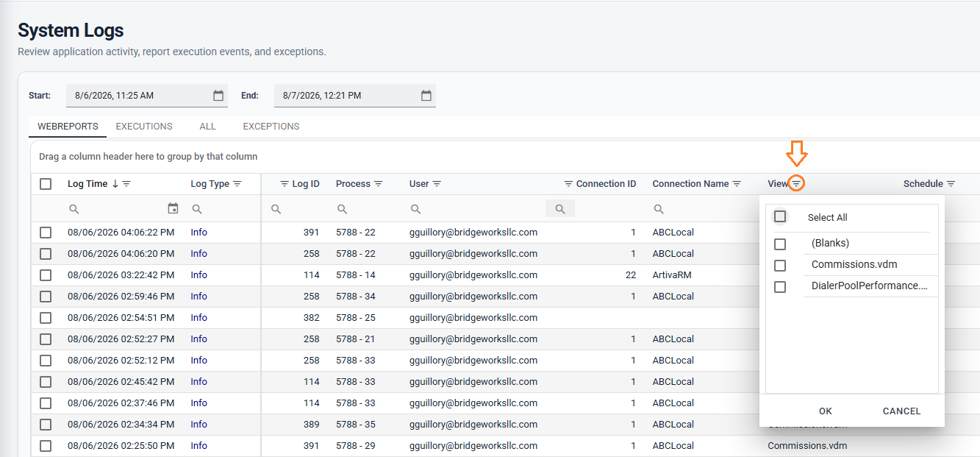Tick the Commissions.vdm filter checkbox

780,265
